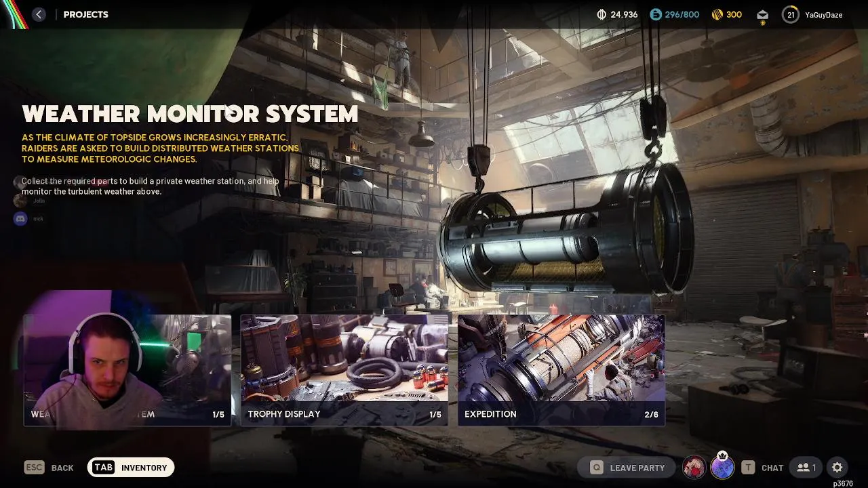The height and width of the screenshot is (488, 868).
Task: Select the red party member avatar
Action: tap(694, 467)
